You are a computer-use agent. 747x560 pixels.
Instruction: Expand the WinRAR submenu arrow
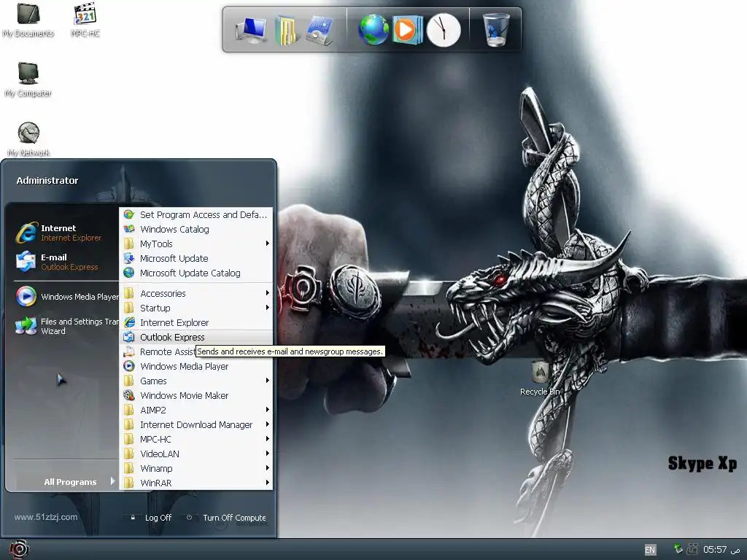click(267, 483)
